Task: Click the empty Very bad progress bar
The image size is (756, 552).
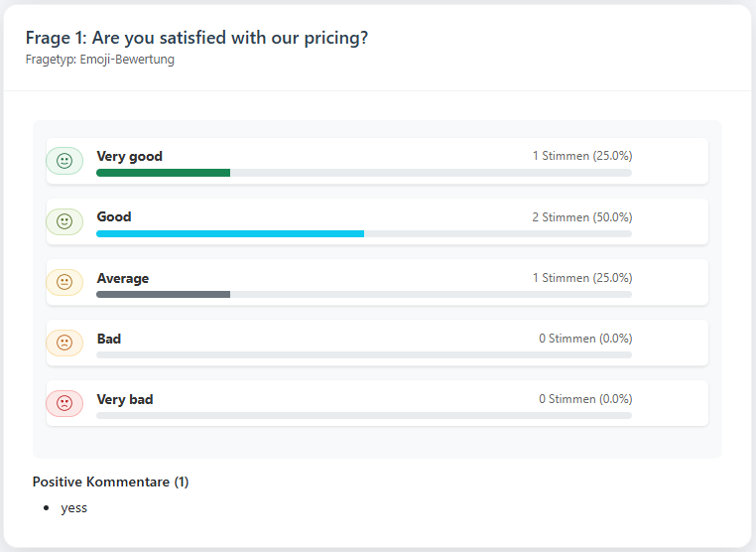Action: [363, 415]
